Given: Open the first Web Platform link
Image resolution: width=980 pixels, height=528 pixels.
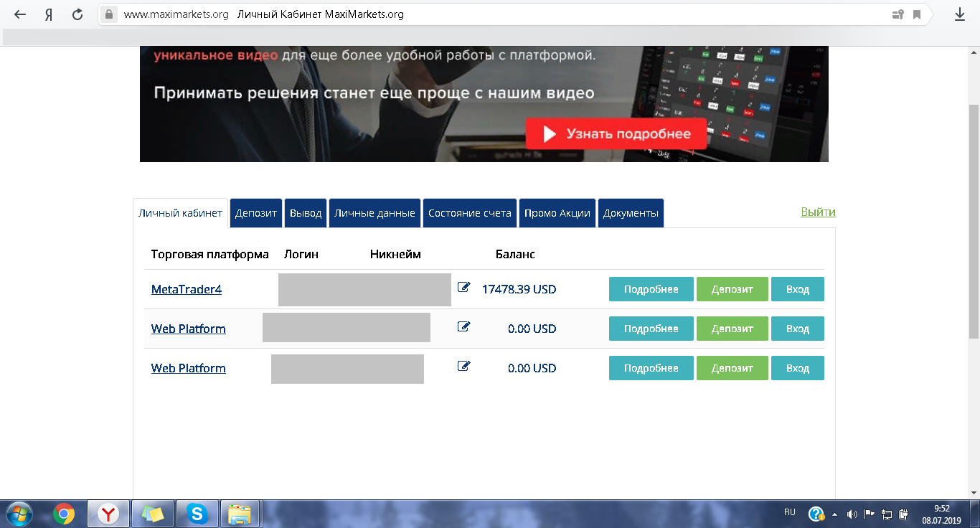Looking at the screenshot, I should pyautogui.click(x=188, y=329).
